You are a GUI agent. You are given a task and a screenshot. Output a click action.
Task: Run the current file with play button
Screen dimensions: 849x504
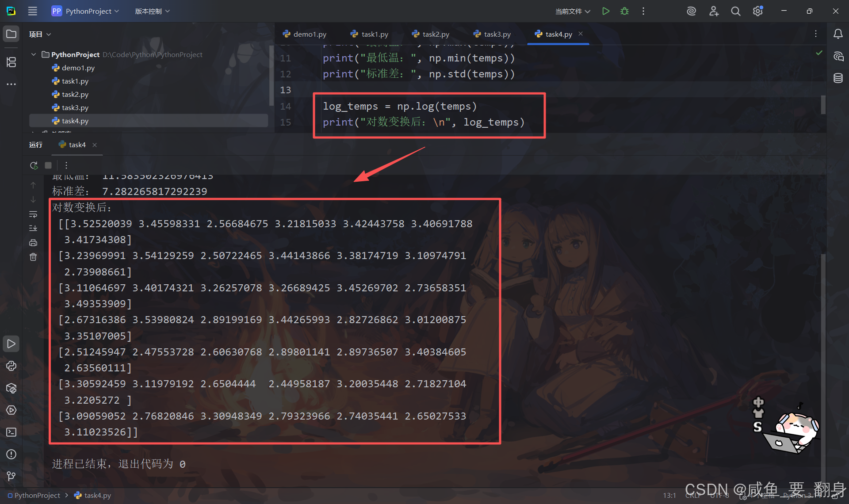click(x=606, y=11)
